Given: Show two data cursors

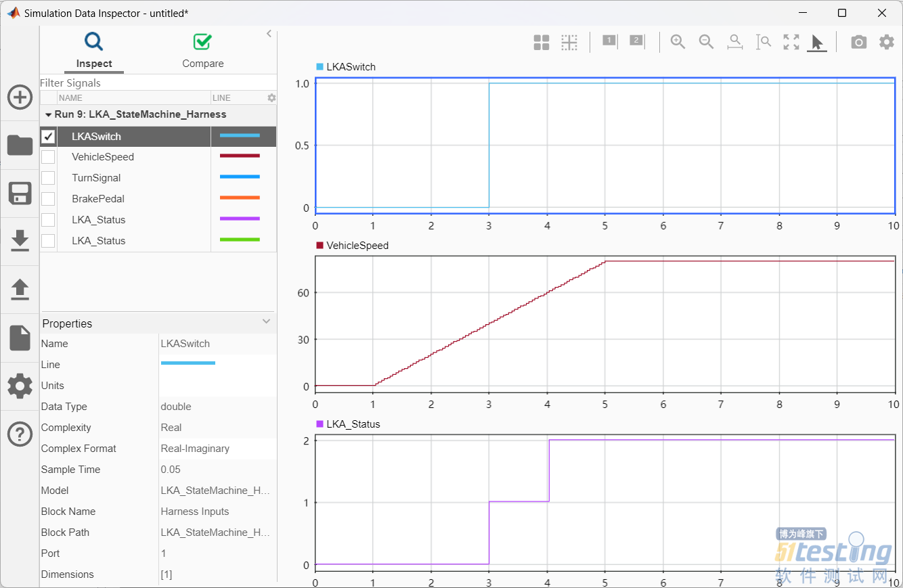Looking at the screenshot, I should tap(636, 41).
